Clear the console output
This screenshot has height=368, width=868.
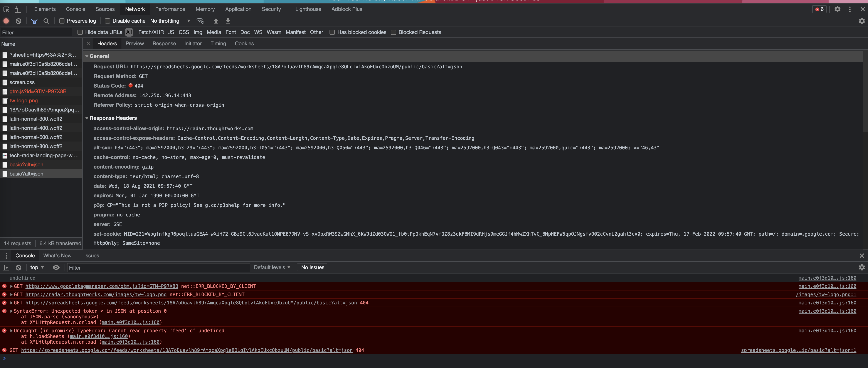18,267
